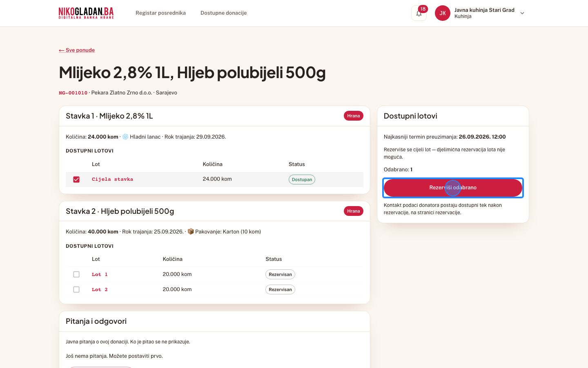Click the package box icon

tap(190, 231)
